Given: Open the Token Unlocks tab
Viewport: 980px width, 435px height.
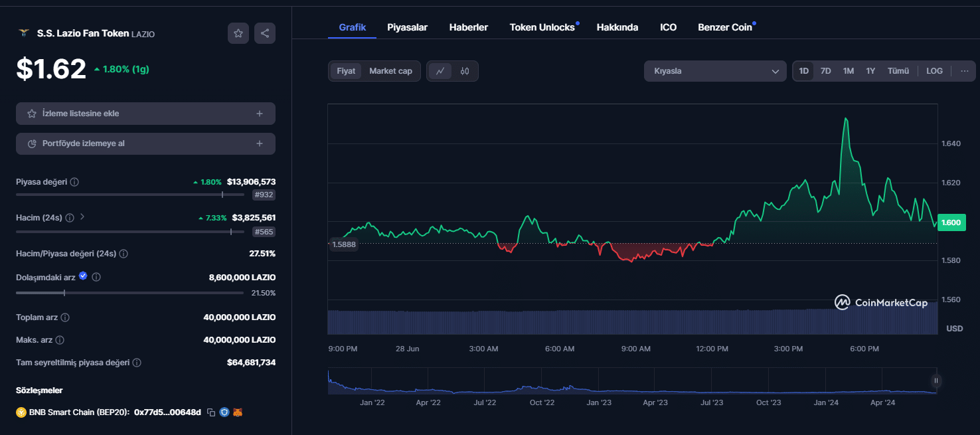Looking at the screenshot, I should click(x=542, y=27).
